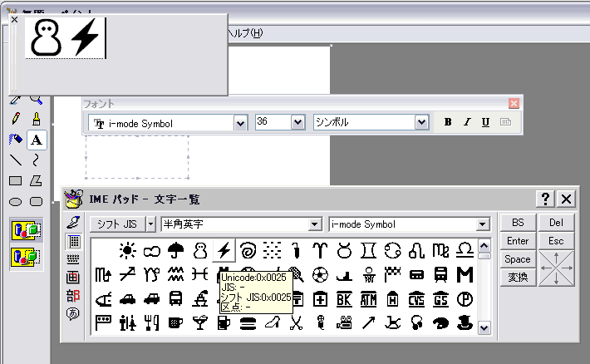
Task: Select the Text tool in Paint toolbox
Action: [x=37, y=140]
